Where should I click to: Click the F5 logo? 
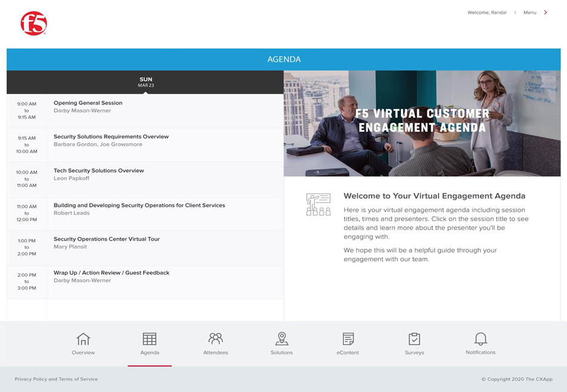pos(33,23)
